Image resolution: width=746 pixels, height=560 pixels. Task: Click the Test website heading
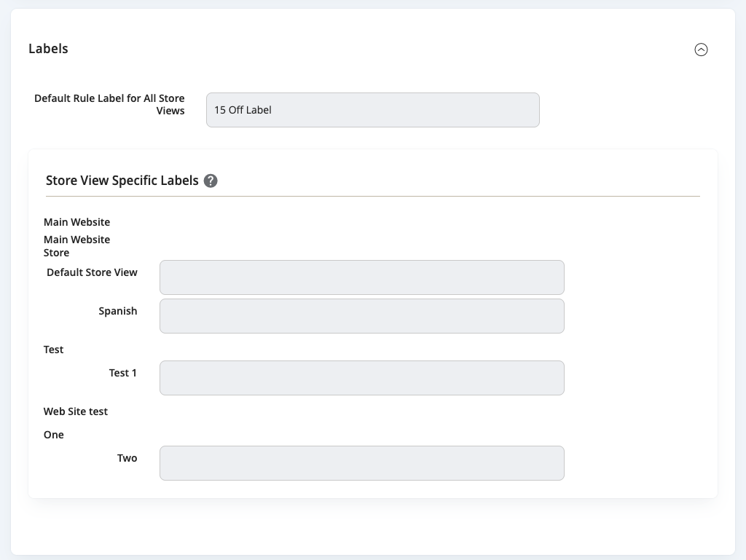(x=53, y=350)
